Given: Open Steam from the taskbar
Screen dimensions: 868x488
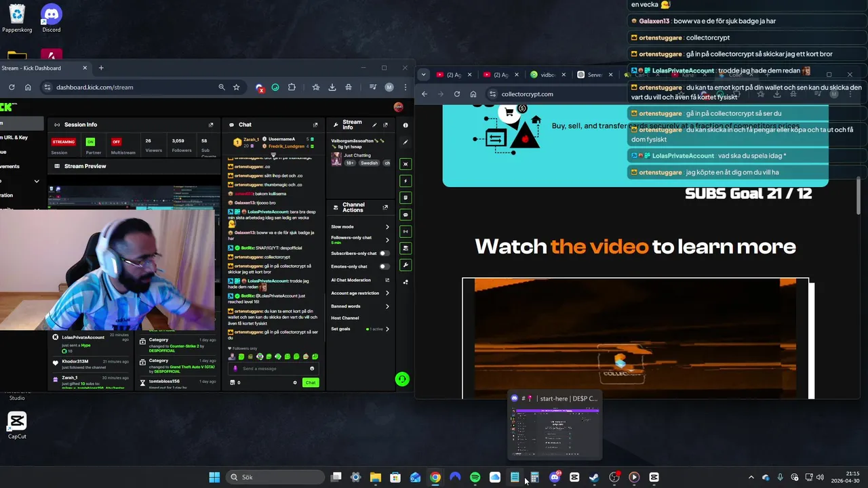Looking at the screenshot, I should tap(594, 477).
